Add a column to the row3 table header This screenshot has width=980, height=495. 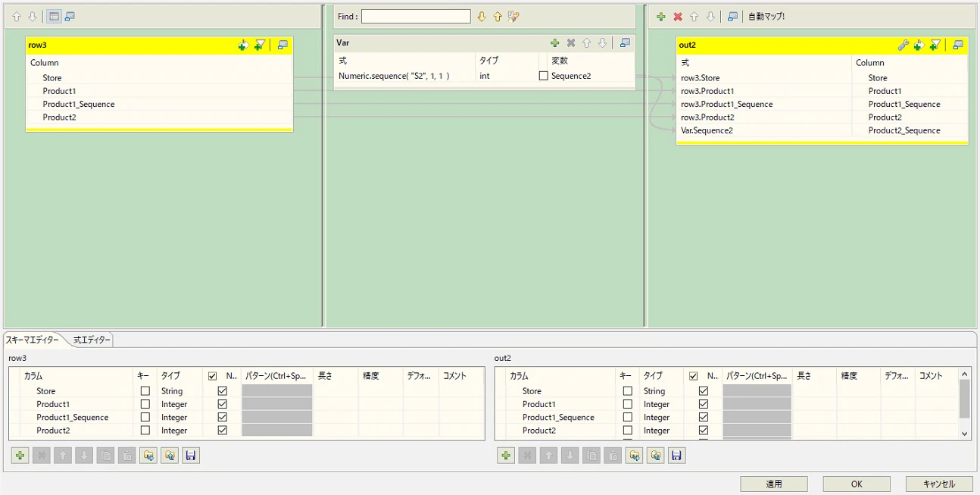pyautogui.click(x=243, y=45)
